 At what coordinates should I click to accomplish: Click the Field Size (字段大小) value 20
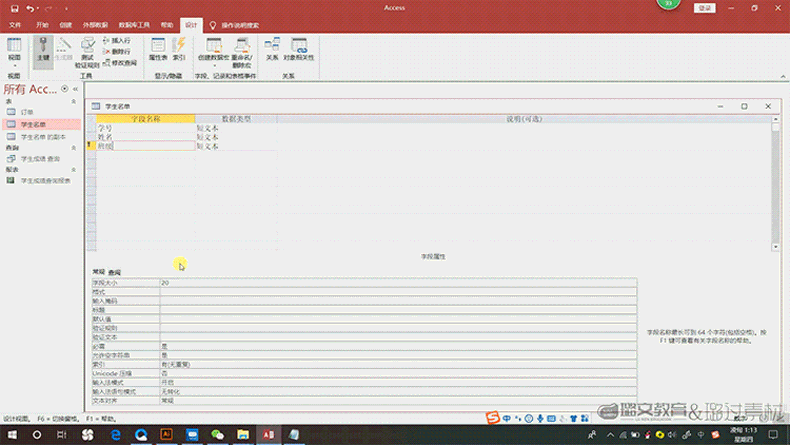pos(398,283)
